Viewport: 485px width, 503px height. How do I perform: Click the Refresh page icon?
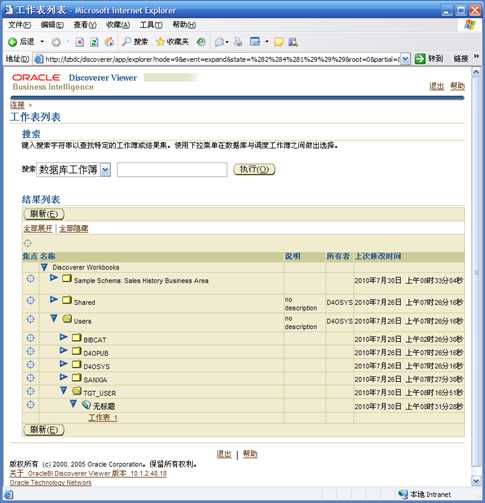click(x=94, y=42)
